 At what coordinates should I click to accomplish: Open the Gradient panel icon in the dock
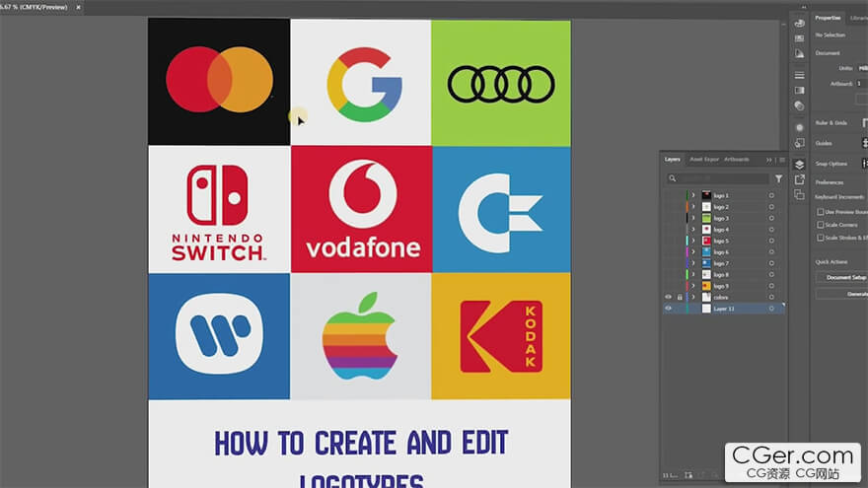click(799, 90)
